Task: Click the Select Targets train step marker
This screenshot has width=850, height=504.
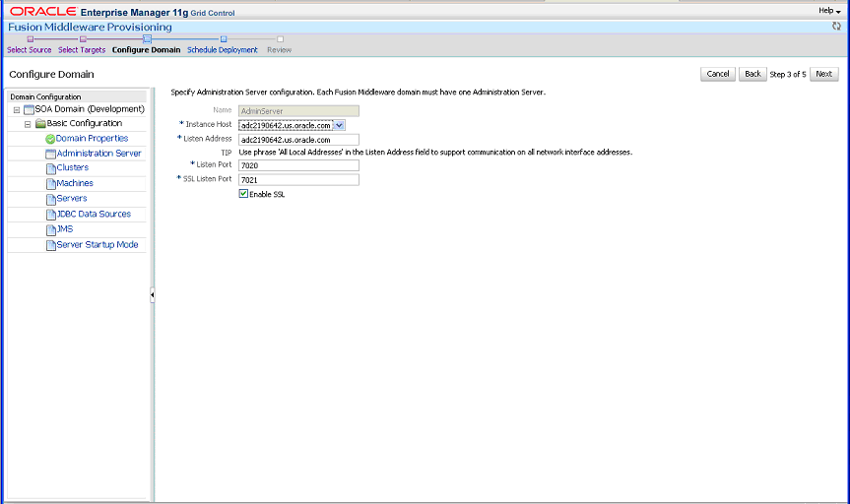Action: pyautogui.click(x=83, y=39)
